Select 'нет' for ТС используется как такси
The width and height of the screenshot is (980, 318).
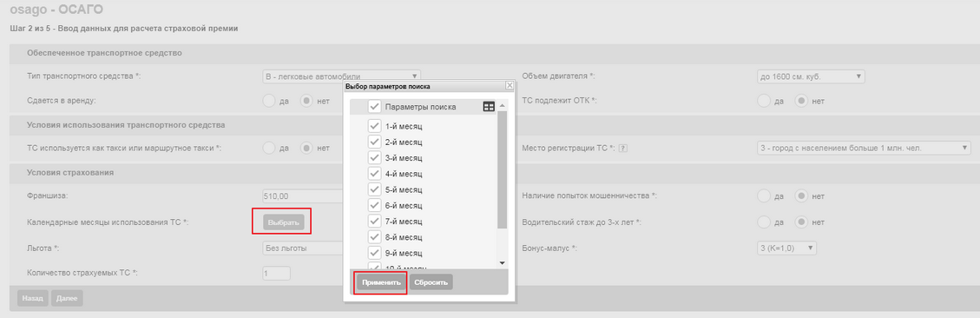pyautogui.click(x=306, y=149)
